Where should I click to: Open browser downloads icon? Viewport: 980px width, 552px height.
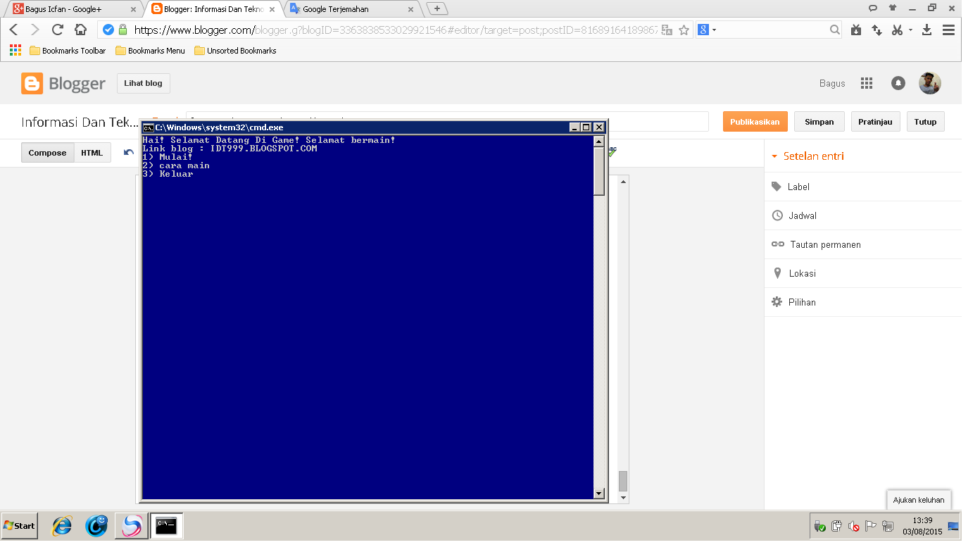coord(927,30)
